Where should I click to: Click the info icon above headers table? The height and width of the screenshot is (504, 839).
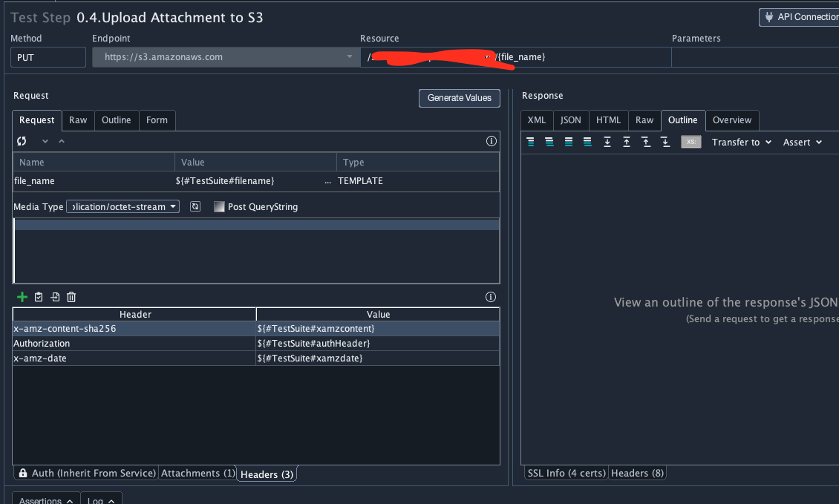point(490,297)
